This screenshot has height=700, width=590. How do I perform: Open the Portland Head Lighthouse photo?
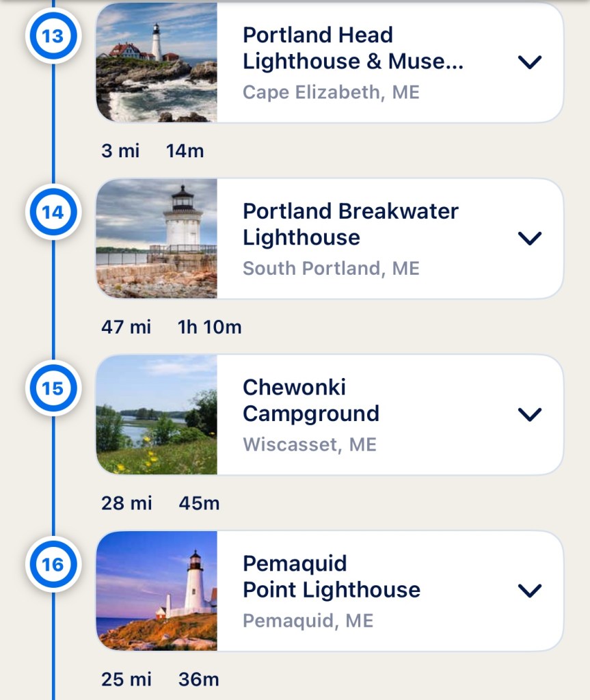click(x=157, y=62)
